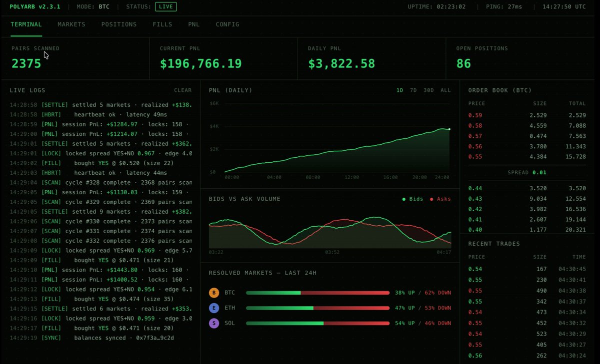Select the Terminal tab
The width and height of the screenshot is (600, 364).
click(26, 24)
